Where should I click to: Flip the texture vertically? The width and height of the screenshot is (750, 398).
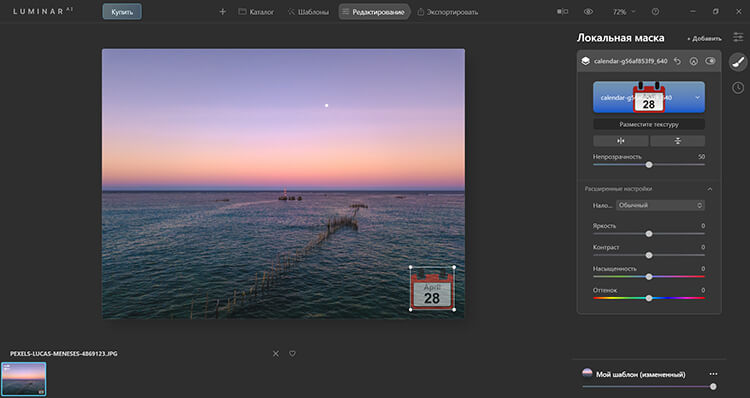[x=677, y=141]
